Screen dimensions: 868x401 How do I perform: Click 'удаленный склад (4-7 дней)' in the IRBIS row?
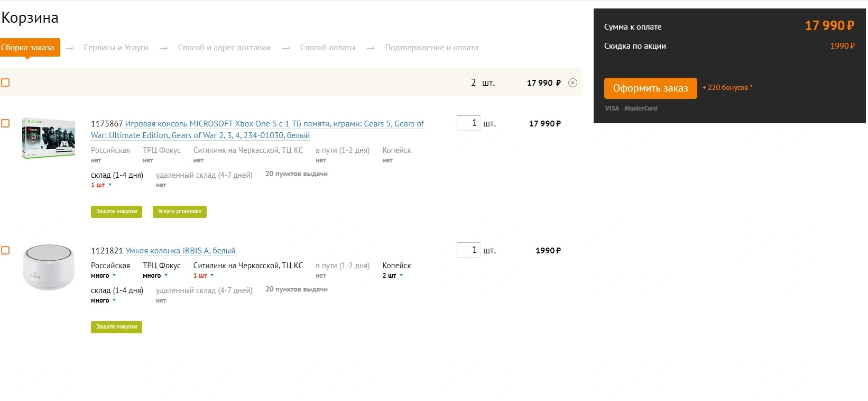click(204, 290)
